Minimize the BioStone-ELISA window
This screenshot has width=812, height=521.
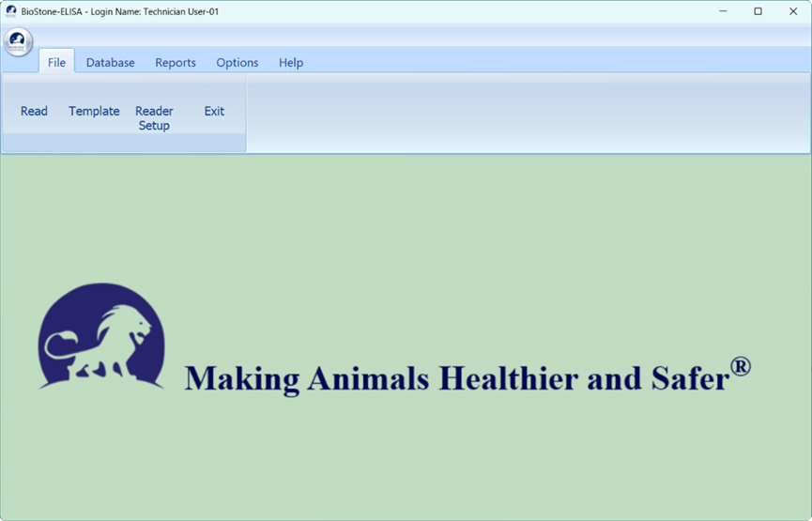click(724, 11)
